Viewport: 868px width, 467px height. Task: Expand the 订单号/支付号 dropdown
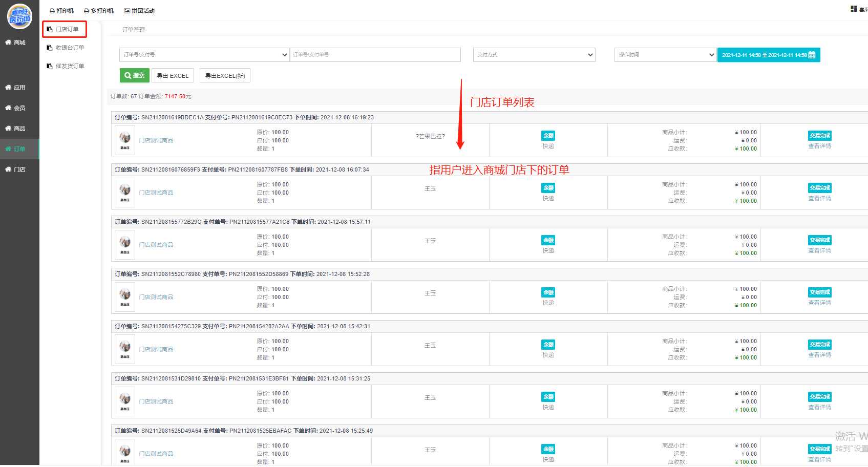tap(204, 55)
